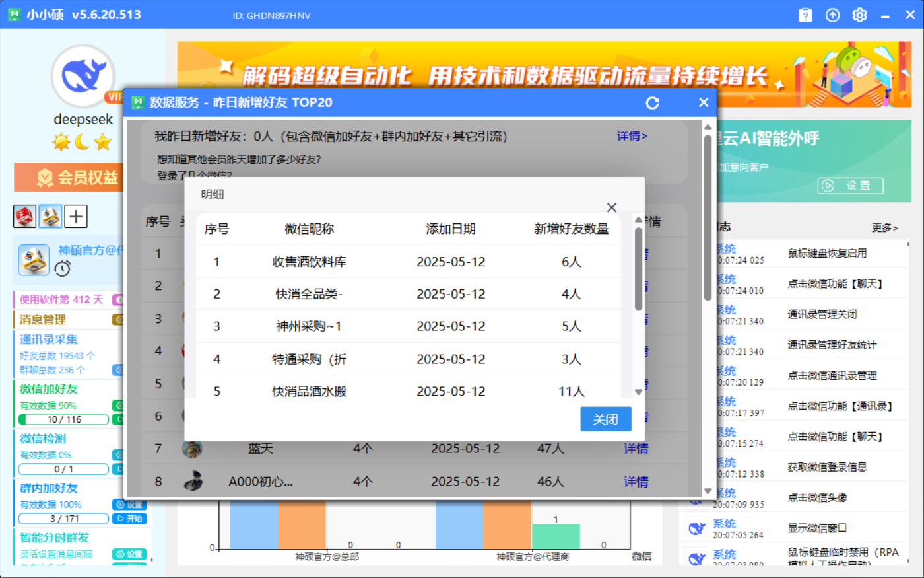Click 设置 button for 智能分时群发

129,554
